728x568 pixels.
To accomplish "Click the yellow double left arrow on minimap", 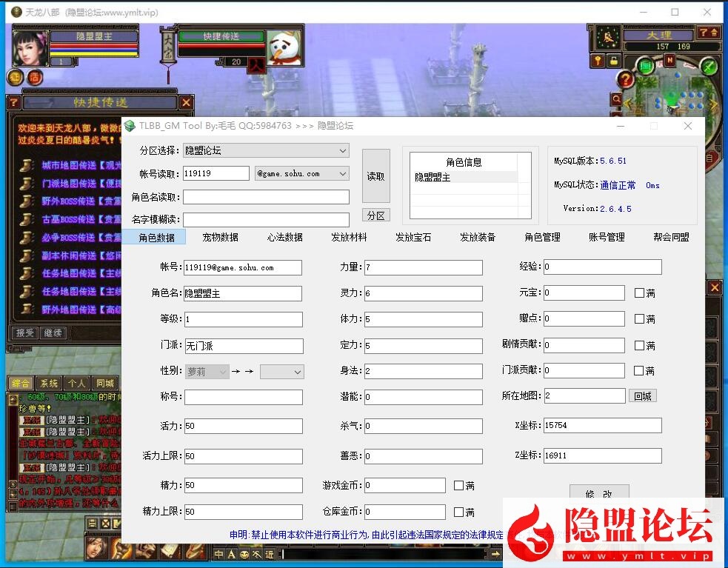I will [x=628, y=103].
